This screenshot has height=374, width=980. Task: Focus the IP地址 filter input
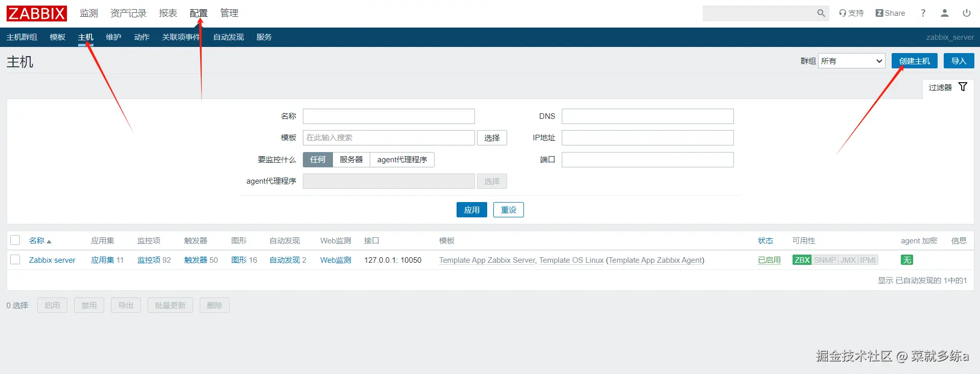pyautogui.click(x=648, y=138)
